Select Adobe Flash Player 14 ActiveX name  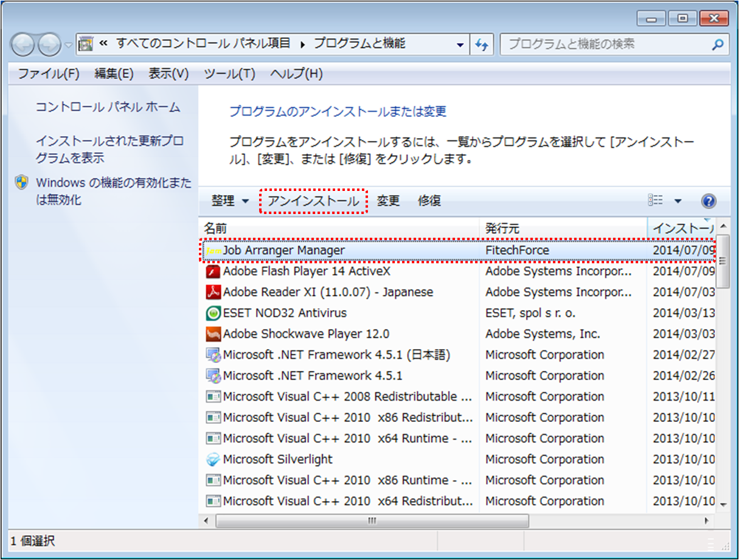tap(307, 271)
